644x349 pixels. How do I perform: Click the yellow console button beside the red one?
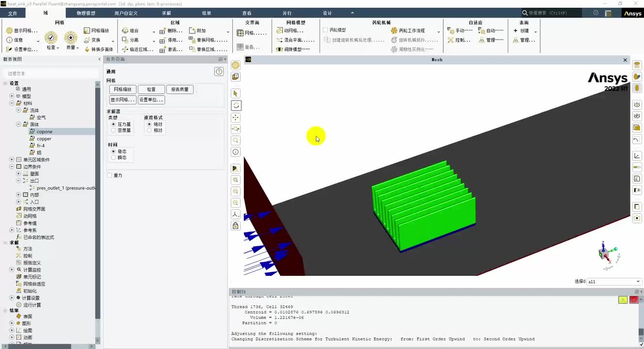(x=623, y=300)
